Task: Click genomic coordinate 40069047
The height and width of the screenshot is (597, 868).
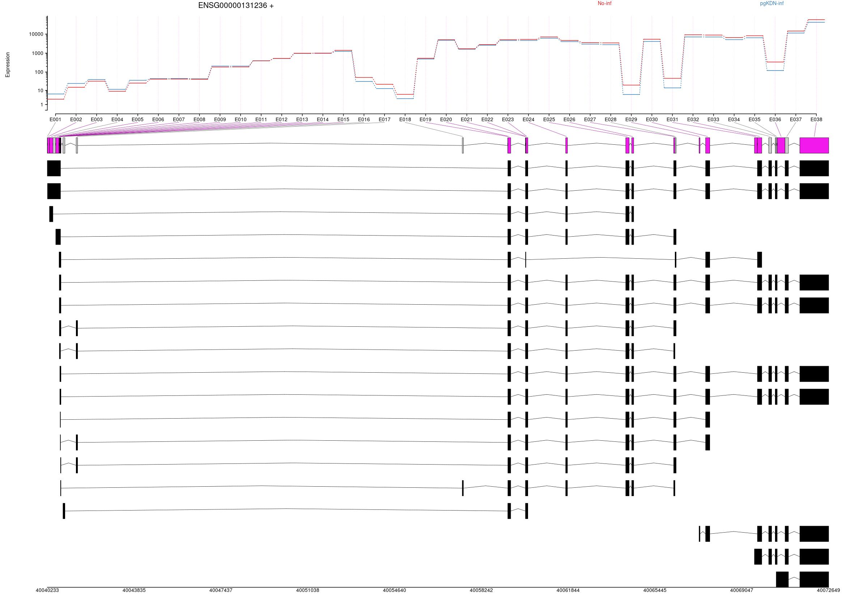Action: [742, 590]
